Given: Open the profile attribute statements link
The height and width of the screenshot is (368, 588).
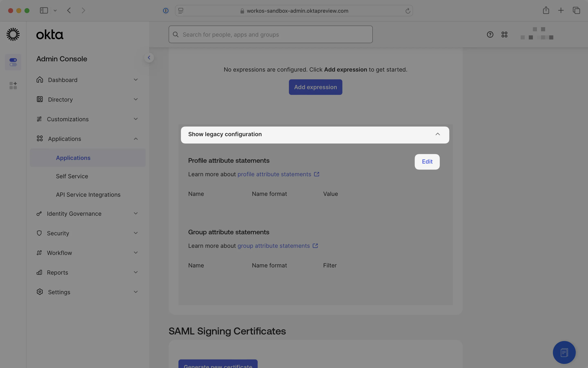Looking at the screenshot, I should 278,174.
